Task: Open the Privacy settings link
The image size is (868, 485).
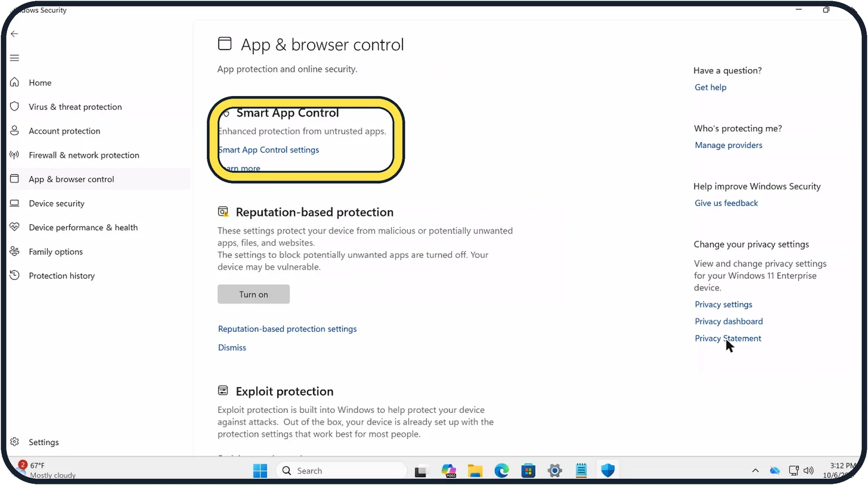Action: 723,304
